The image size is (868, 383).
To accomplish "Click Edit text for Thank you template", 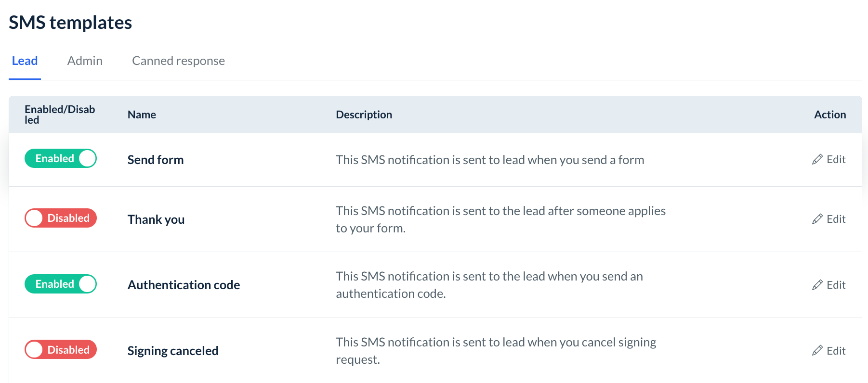I will tap(836, 219).
